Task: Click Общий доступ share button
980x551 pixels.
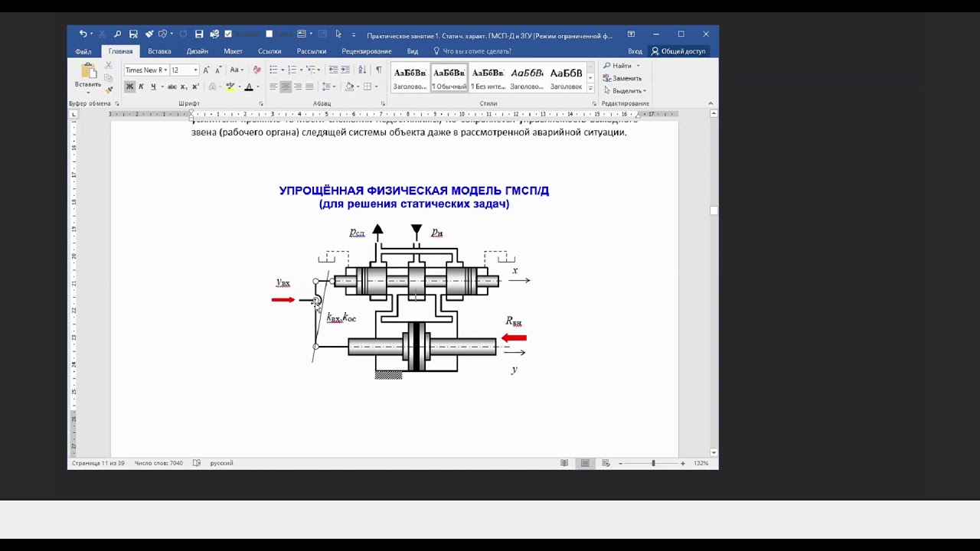Action: 678,51
